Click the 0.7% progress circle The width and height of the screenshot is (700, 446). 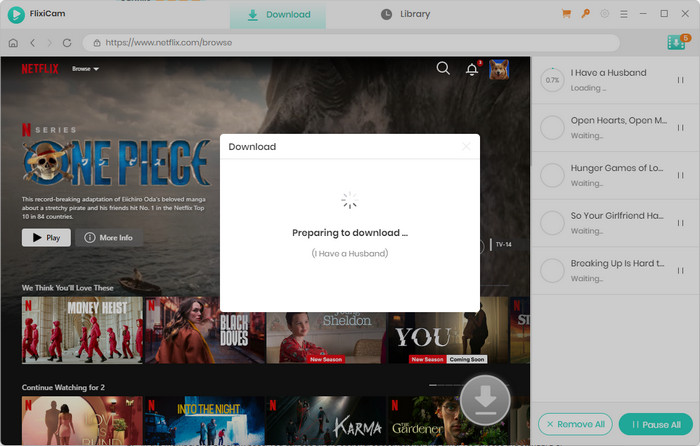(552, 80)
